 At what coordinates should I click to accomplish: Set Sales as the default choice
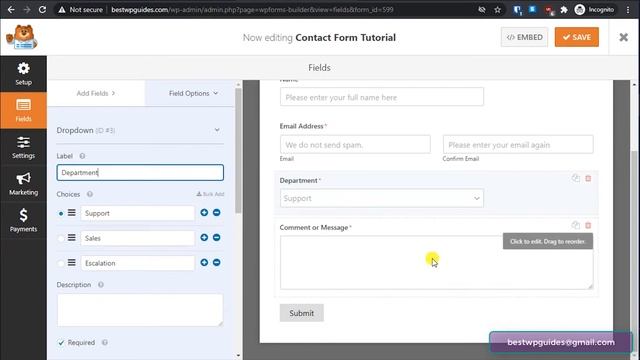click(61, 238)
